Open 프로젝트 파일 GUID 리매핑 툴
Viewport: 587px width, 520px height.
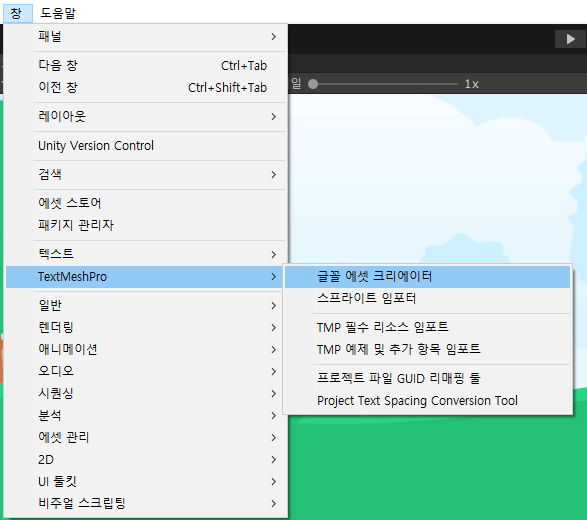428,378
